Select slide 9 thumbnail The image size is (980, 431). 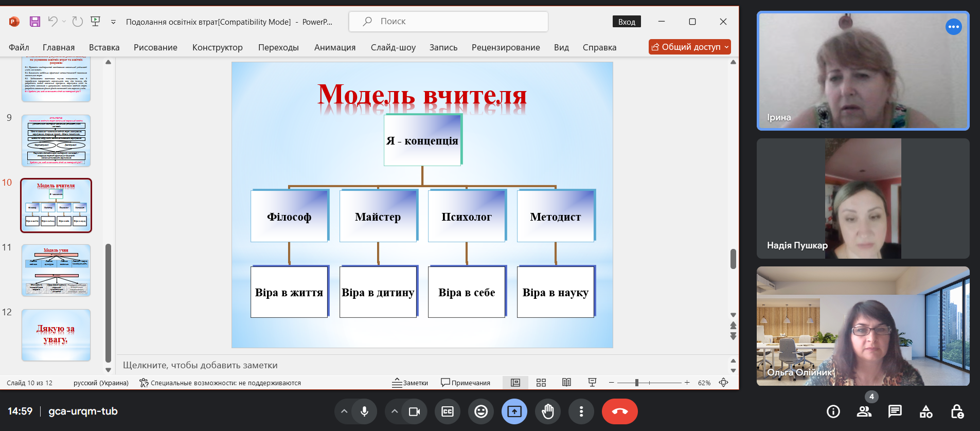click(56, 140)
